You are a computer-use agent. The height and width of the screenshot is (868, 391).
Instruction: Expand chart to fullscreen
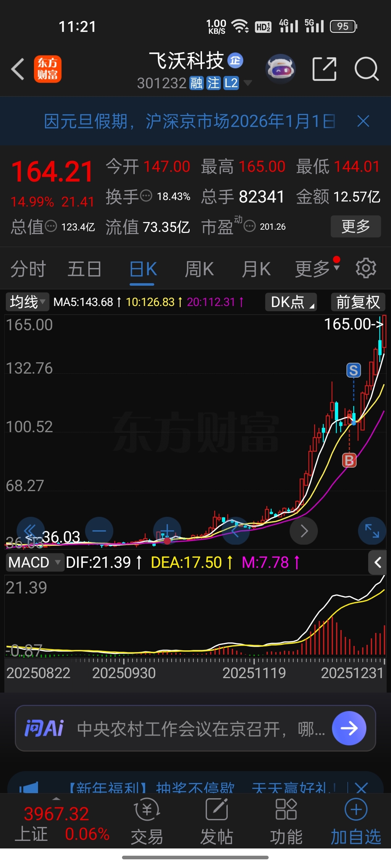pos(372,531)
